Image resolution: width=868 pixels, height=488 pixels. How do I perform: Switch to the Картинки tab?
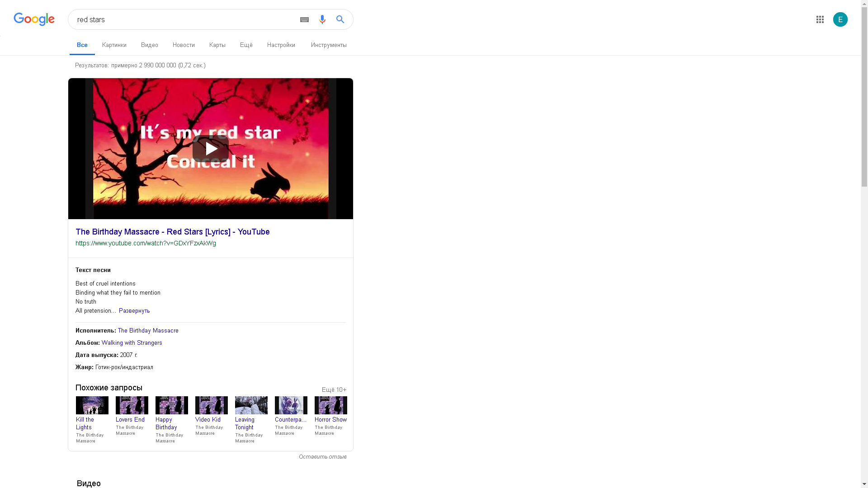tap(114, 45)
